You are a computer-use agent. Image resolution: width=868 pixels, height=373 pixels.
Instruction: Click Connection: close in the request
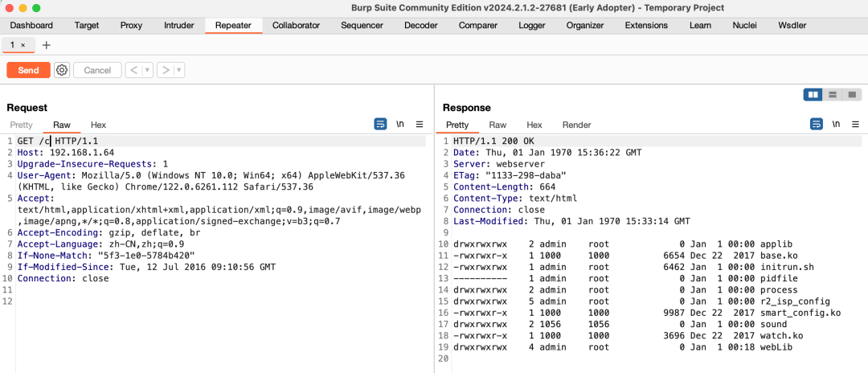pyautogui.click(x=63, y=279)
